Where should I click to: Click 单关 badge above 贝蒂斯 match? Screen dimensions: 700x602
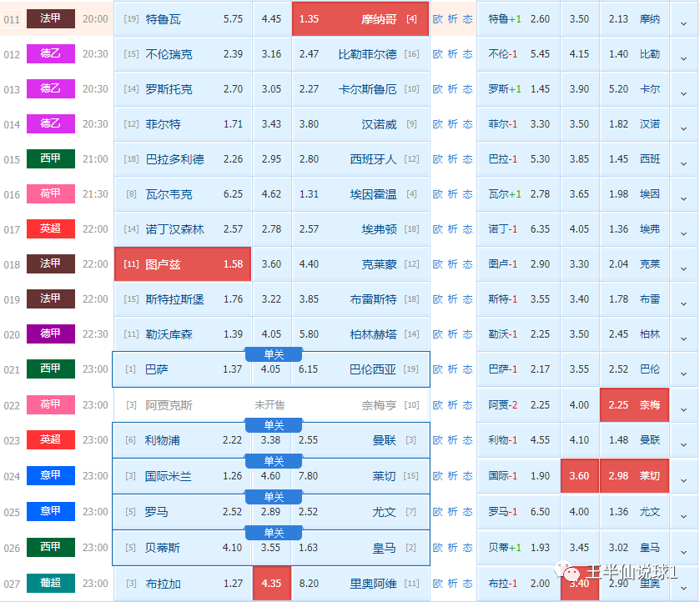274,533
